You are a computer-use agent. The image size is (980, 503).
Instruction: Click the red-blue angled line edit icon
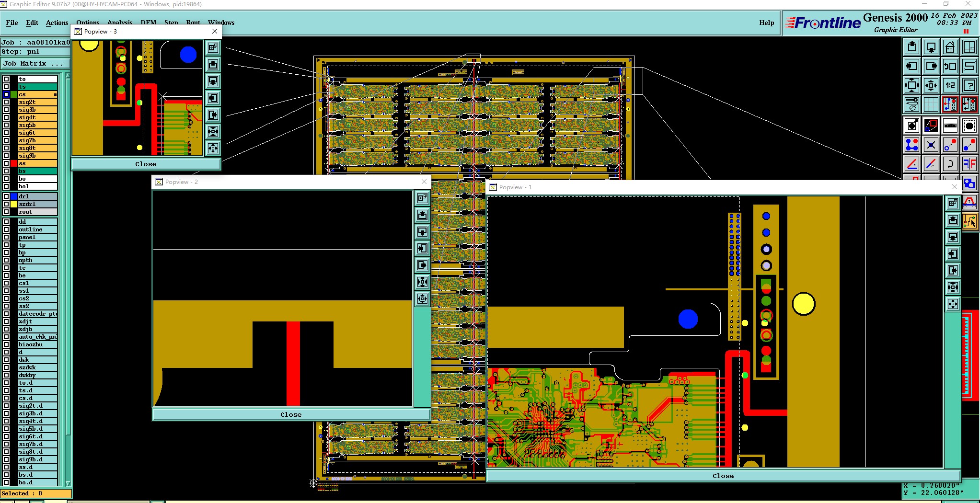point(912,164)
